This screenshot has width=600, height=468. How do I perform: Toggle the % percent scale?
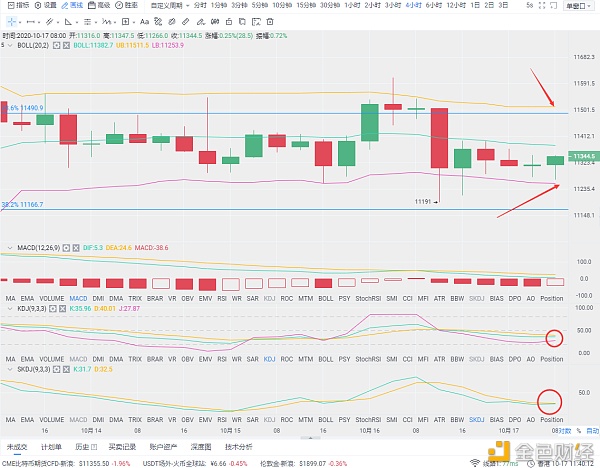click(x=579, y=431)
